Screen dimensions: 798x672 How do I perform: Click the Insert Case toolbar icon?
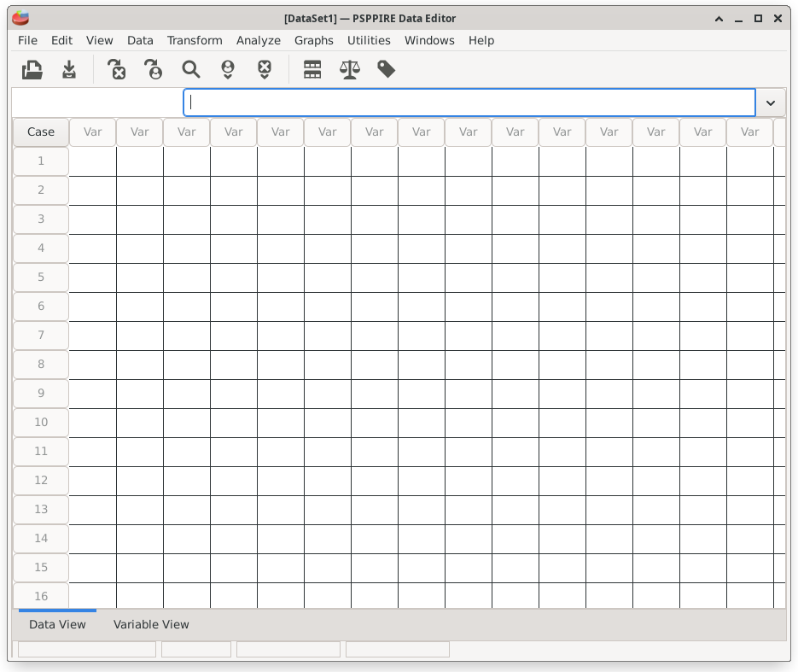(x=228, y=70)
